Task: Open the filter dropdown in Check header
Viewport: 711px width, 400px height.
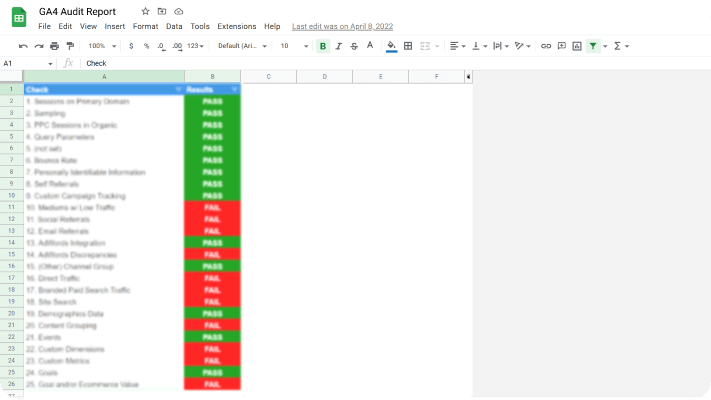Action: 178,89
